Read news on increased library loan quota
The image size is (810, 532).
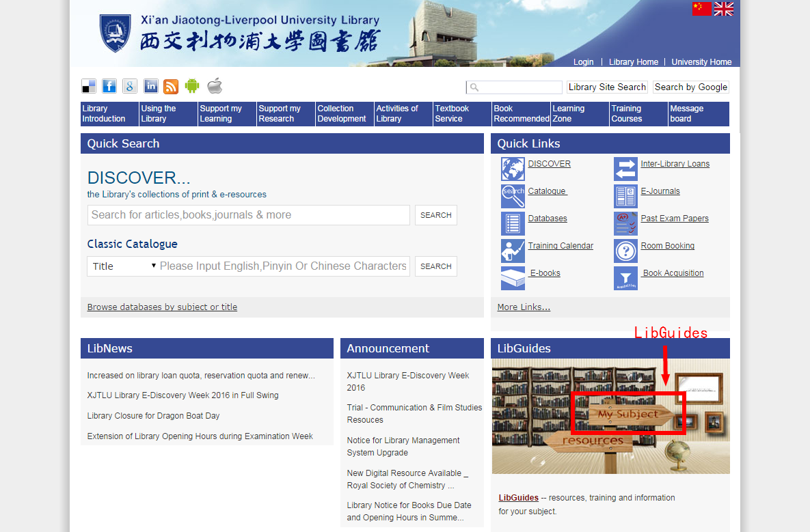(201, 376)
